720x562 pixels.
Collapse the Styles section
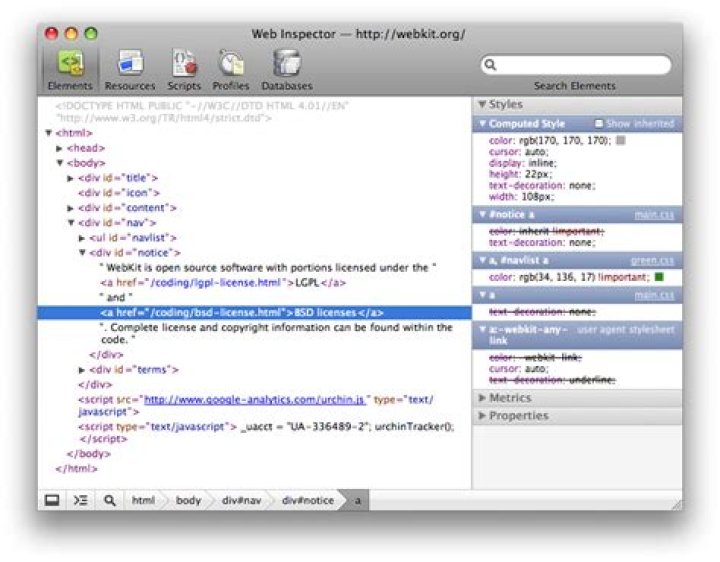482,104
